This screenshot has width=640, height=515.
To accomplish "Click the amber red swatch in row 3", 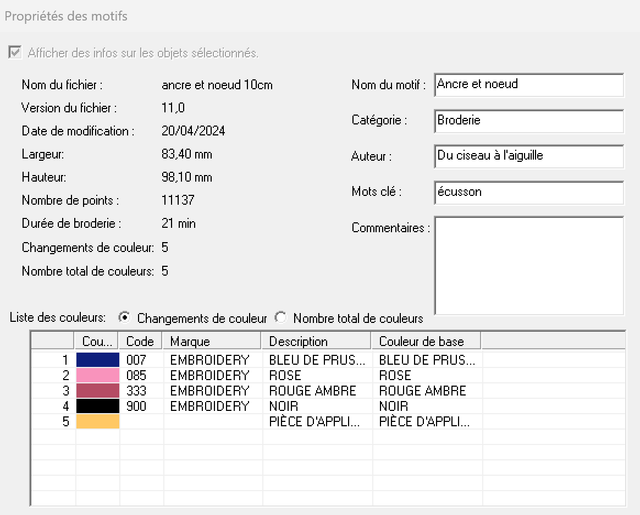I will click(x=98, y=391).
